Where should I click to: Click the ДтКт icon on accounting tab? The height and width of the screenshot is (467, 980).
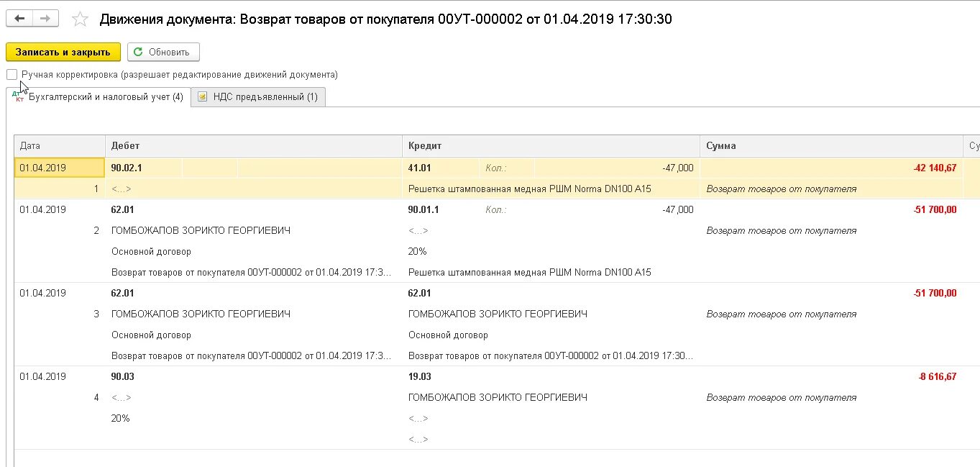pyautogui.click(x=18, y=95)
